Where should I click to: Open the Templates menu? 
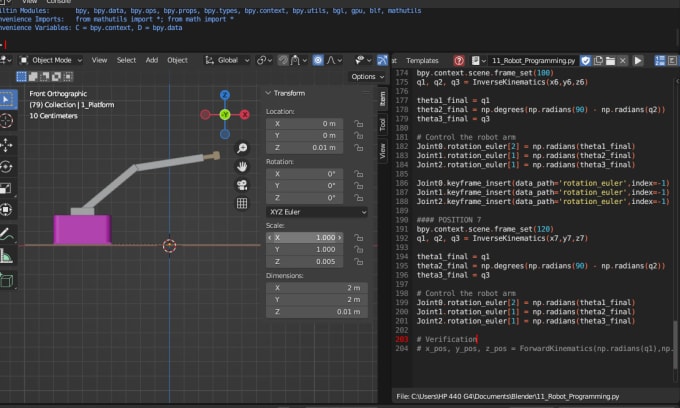coord(422,60)
